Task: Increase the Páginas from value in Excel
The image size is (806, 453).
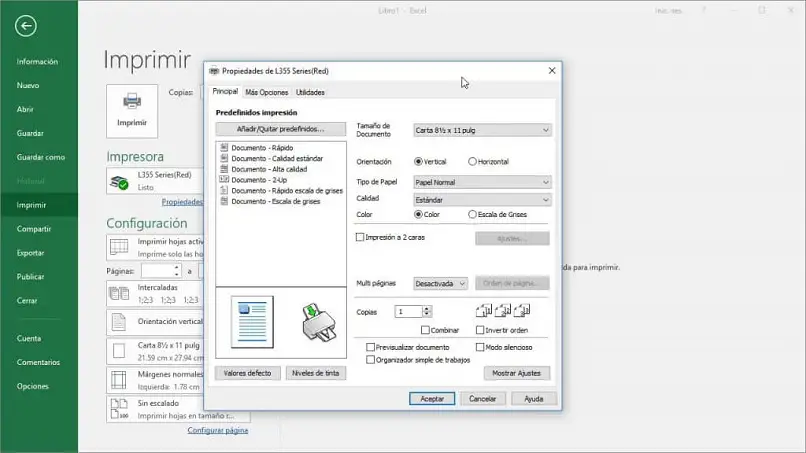Action: tap(177, 267)
